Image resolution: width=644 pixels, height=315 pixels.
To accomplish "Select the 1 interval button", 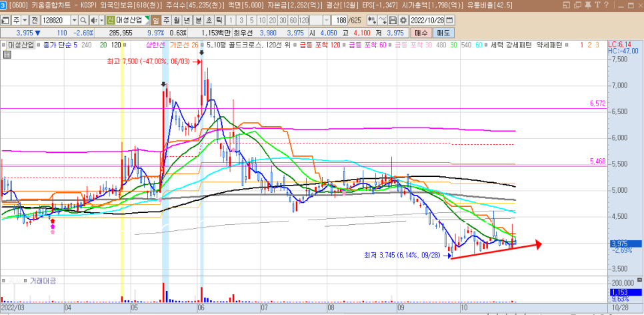I will click(x=231, y=20).
